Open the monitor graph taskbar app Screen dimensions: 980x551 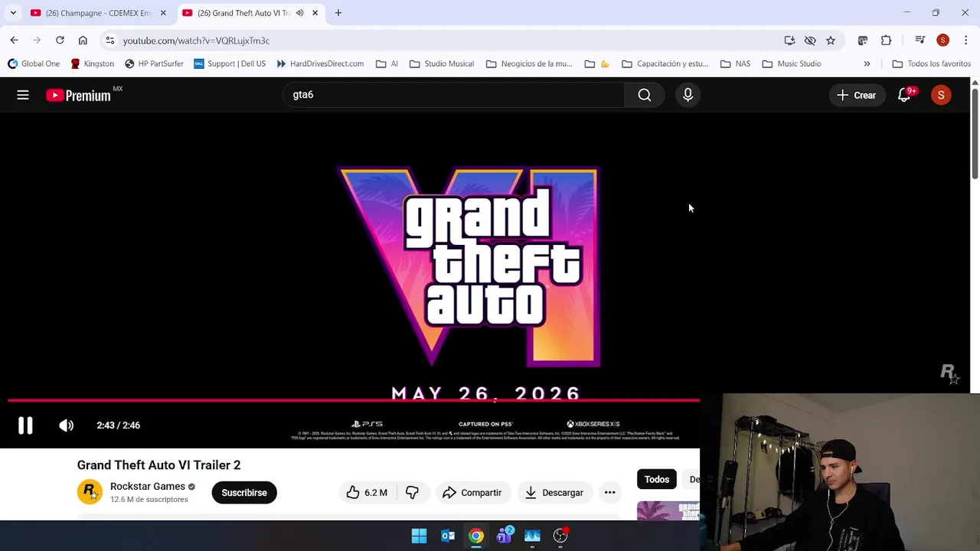(x=532, y=536)
